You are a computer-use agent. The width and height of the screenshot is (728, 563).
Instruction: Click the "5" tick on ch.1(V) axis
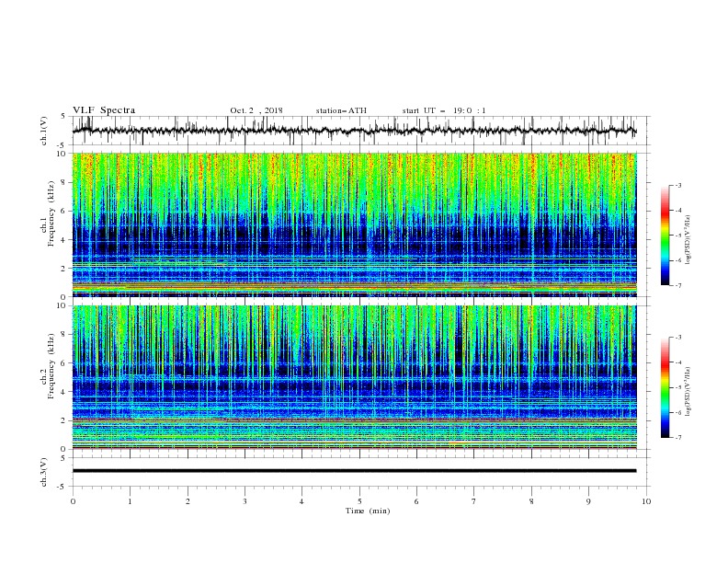[63, 117]
